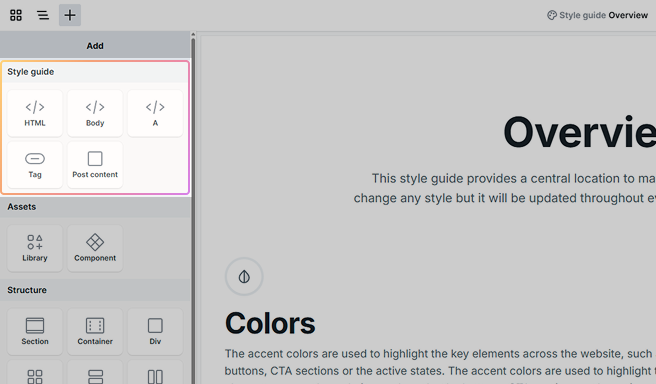Select the Colors heading on canvas
The height and width of the screenshot is (384, 656).
coord(270,323)
